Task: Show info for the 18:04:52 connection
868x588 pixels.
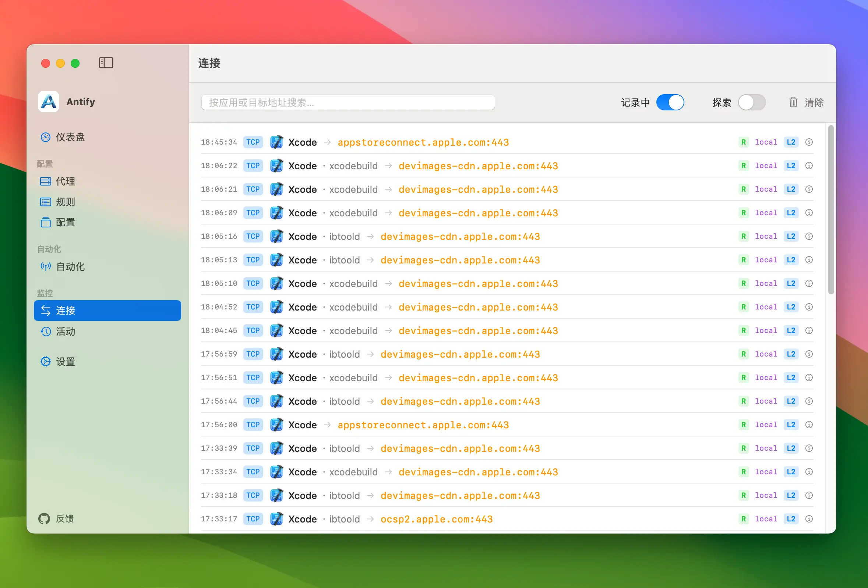Action: [x=809, y=307]
